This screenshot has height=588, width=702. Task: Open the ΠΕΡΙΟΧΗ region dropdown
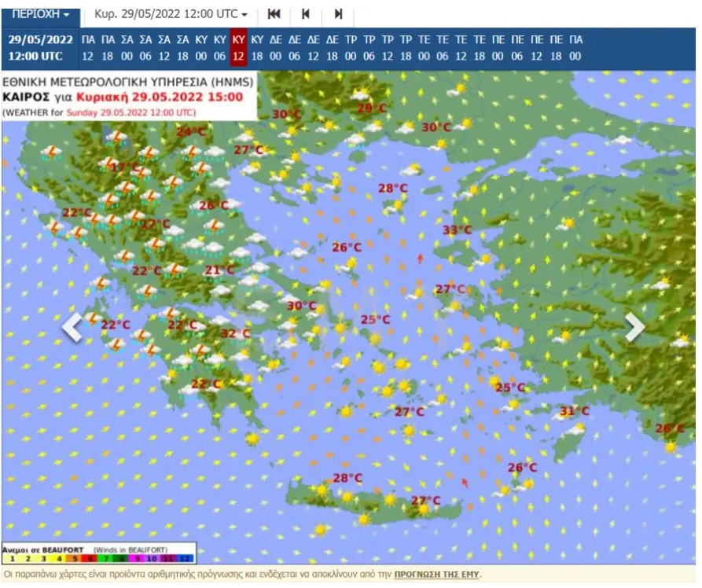point(41,15)
